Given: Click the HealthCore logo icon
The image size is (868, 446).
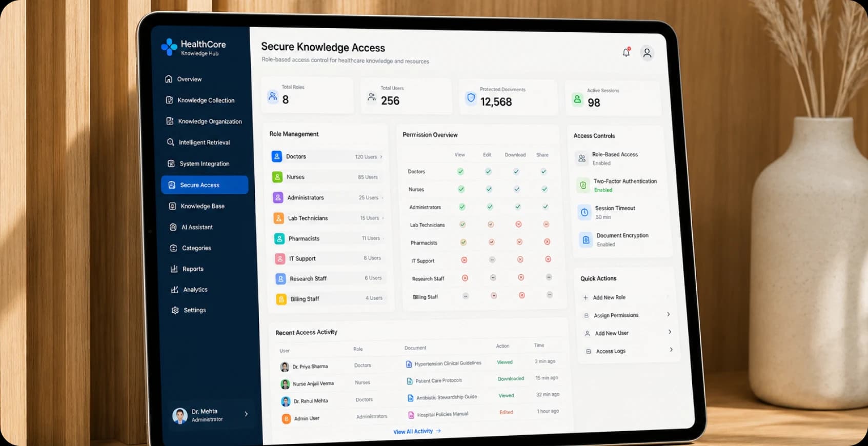Looking at the screenshot, I should pos(169,47).
